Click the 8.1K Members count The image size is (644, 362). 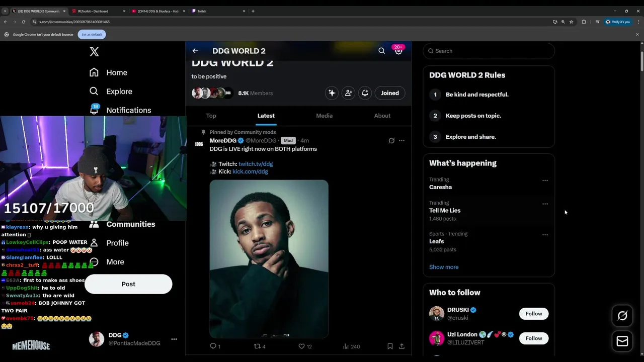[x=256, y=93]
